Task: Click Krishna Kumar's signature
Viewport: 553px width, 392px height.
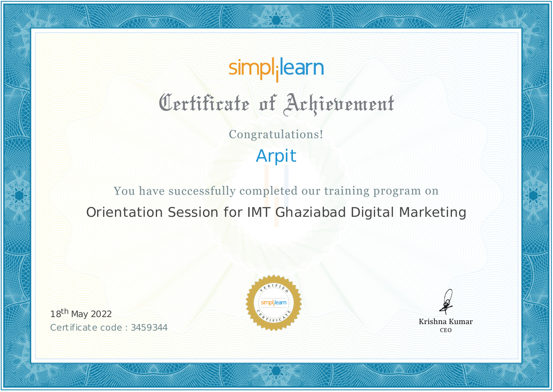Action: [x=447, y=301]
